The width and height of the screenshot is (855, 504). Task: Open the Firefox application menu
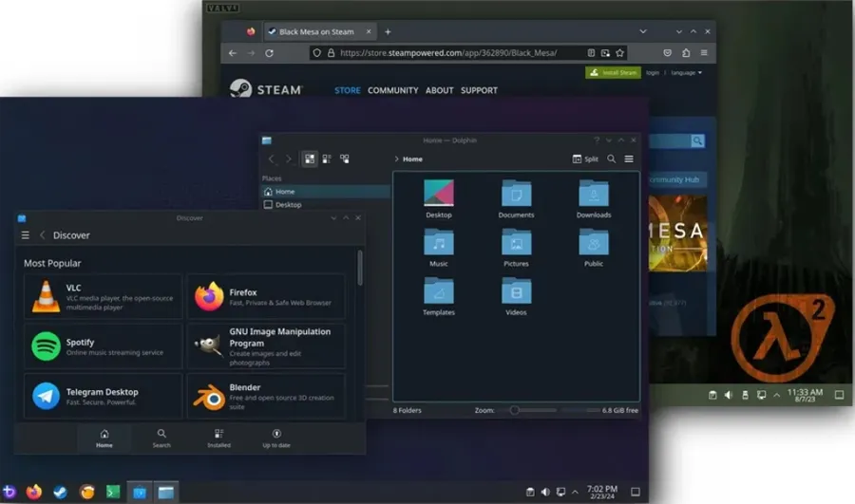point(704,53)
